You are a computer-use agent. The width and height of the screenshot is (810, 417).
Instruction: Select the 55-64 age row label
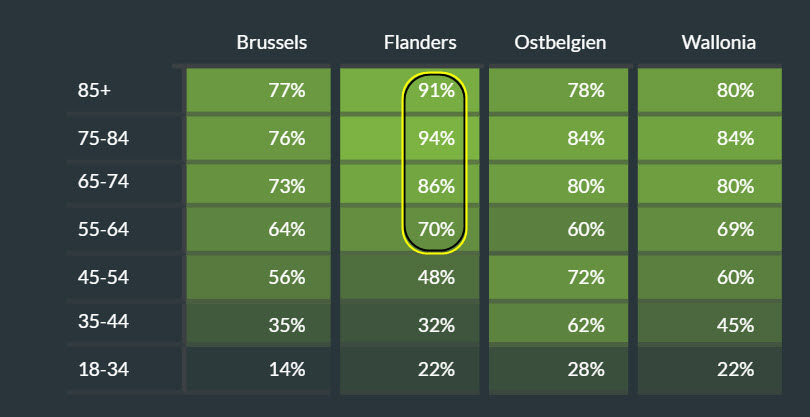[103, 229]
